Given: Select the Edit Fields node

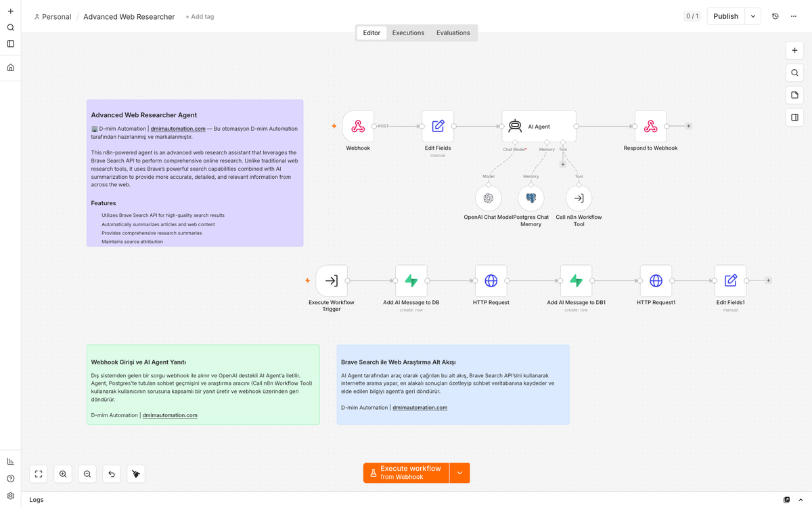Looking at the screenshot, I should pyautogui.click(x=438, y=127).
